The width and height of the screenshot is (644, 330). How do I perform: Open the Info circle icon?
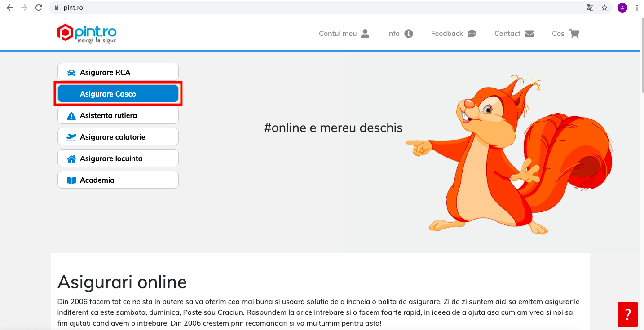tap(409, 34)
